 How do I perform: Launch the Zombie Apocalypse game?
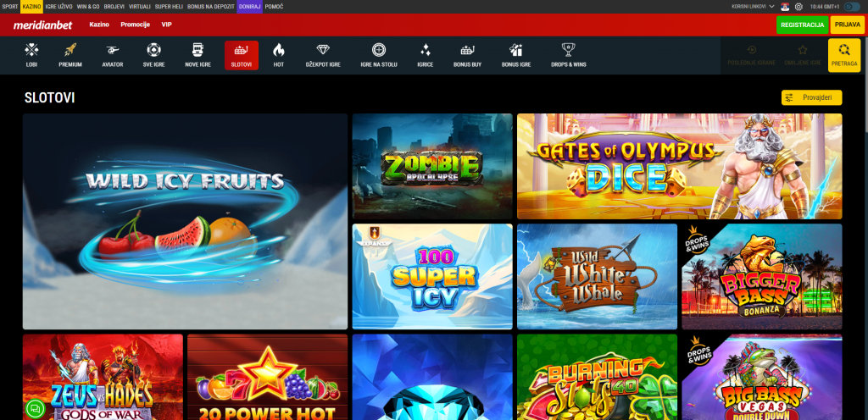click(x=432, y=166)
